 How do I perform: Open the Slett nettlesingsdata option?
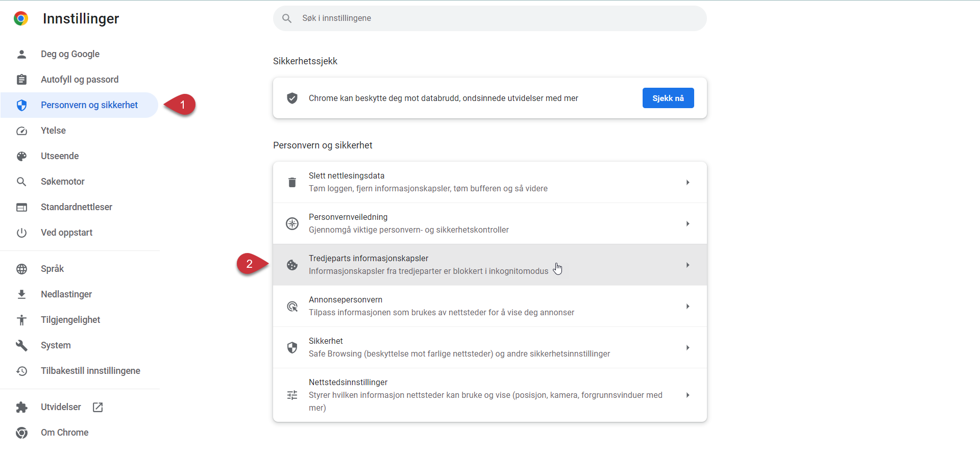[x=490, y=182]
